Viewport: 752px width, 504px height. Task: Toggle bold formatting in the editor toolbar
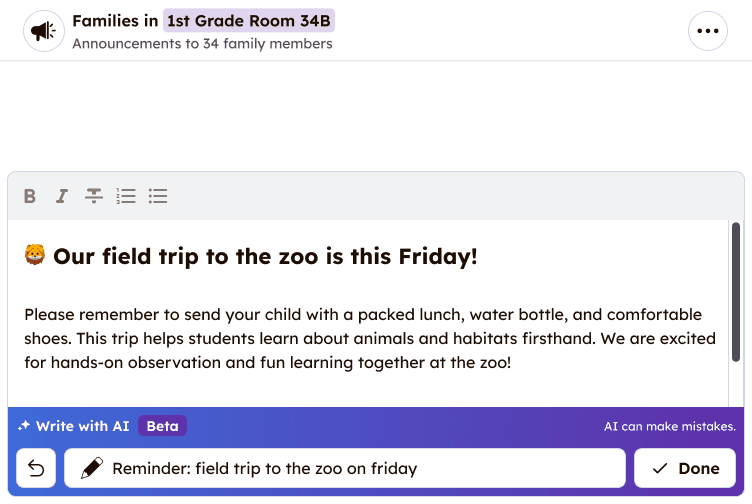(30, 196)
